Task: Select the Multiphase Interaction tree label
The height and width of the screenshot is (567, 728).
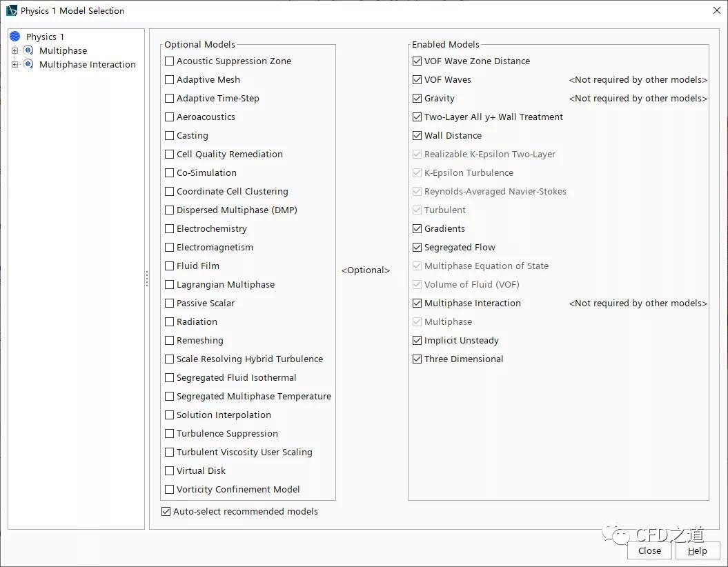Action: [87, 65]
